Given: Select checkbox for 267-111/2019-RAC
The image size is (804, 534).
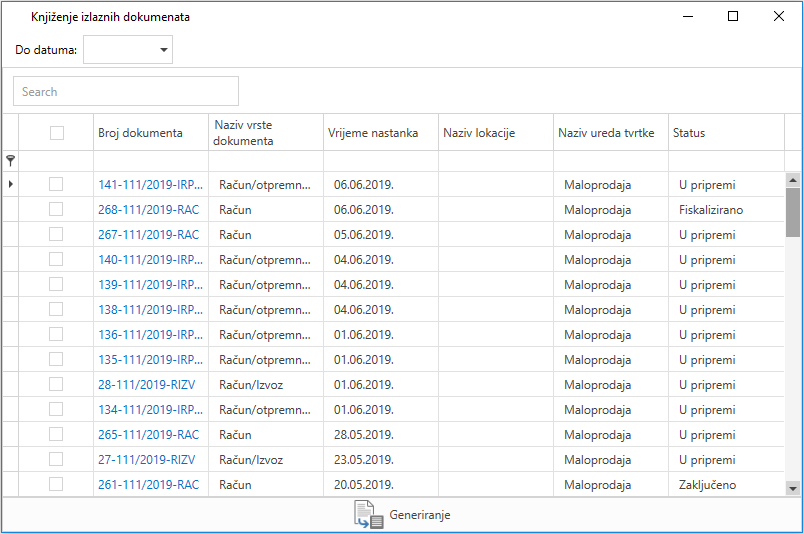Looking at the screenshot, I should tap(56, 234).
